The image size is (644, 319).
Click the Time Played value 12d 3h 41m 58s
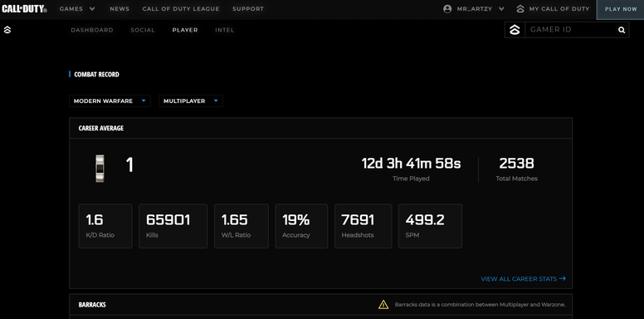[x=411, y=164]
